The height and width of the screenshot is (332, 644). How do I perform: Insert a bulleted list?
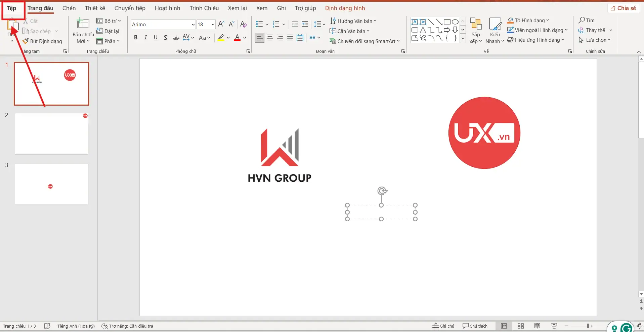click(259, 24)
